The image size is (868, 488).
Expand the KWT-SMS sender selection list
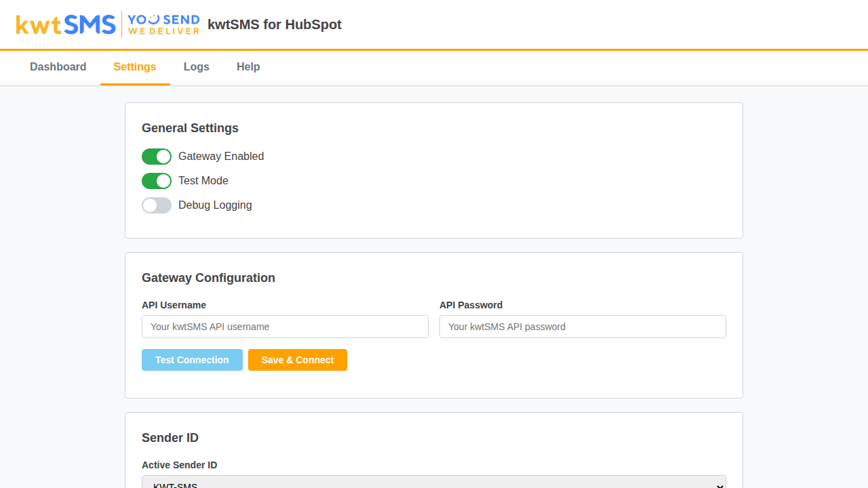click(x=433, y=484)
